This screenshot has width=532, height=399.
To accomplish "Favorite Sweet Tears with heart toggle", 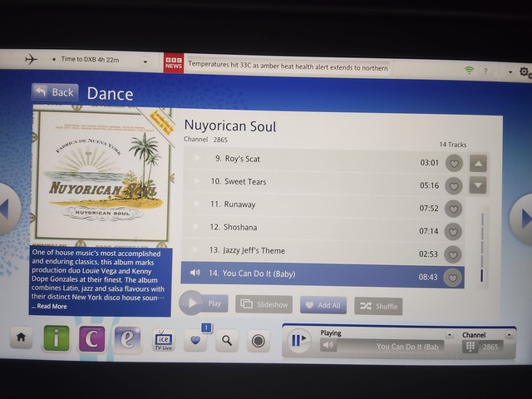I will tap(454, 186).
